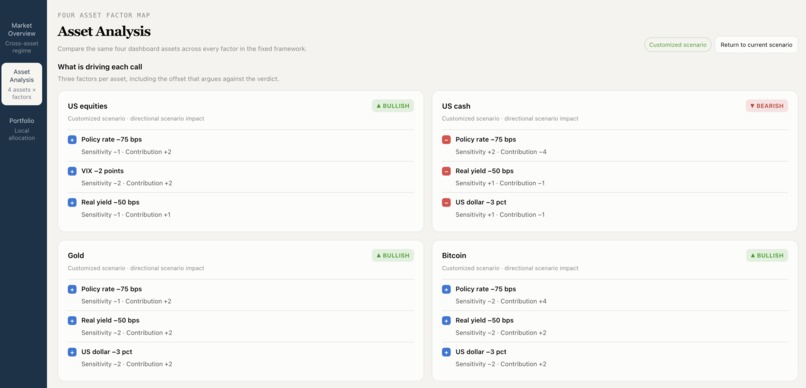Image resolution: width=806 pixels, height=388 pixels.
Task: Click 'Policy rate −75 bps' in Bitcoin card
Action: pos(486,289)
